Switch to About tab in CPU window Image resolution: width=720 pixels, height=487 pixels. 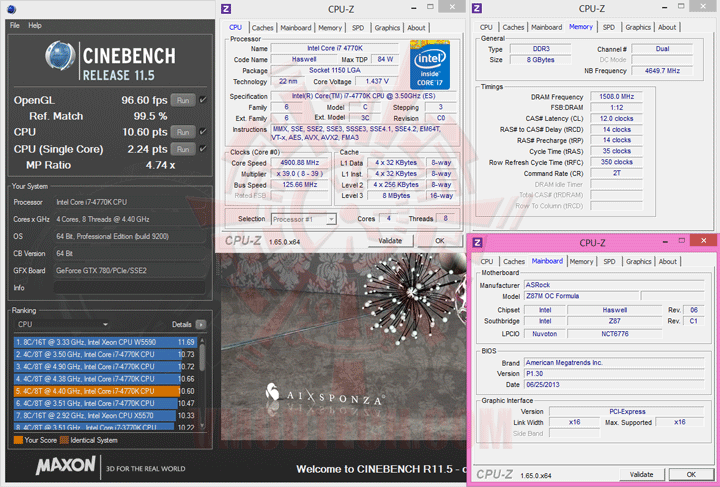pyautogui.click(x=416, y=28)
